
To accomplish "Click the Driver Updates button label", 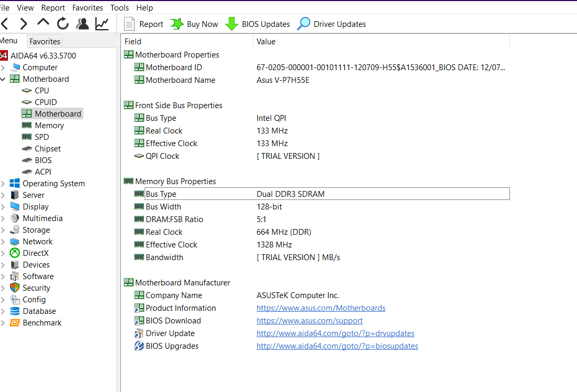I will click(x=339, y=24).
